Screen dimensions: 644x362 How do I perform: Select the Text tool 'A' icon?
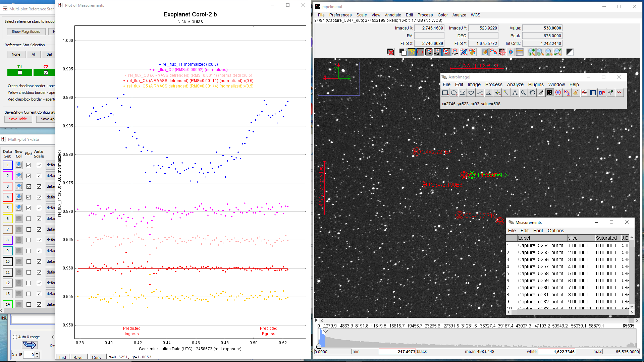(x=515, y=93)
